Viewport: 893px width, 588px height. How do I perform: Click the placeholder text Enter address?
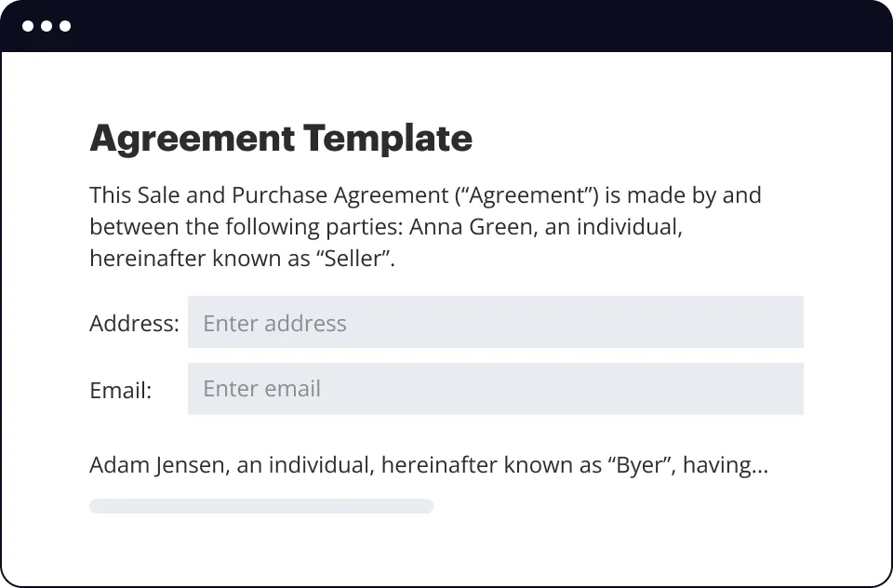coord(275,322)
